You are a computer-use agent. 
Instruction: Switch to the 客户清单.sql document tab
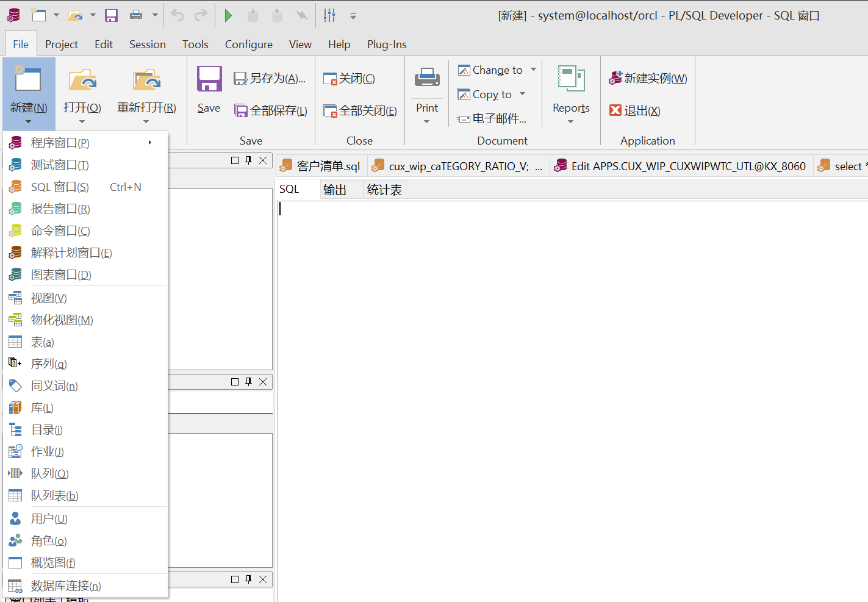321,166
